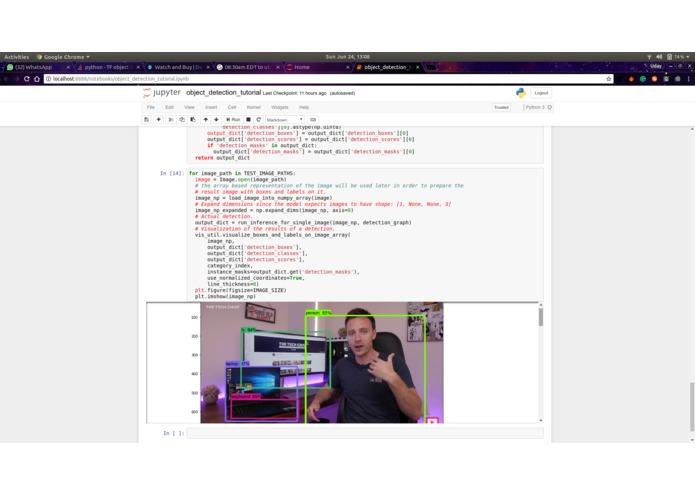Viewport: 695px width, 494px height.
Task: Click the volume icon in top bar
Action: pos(659,57)
